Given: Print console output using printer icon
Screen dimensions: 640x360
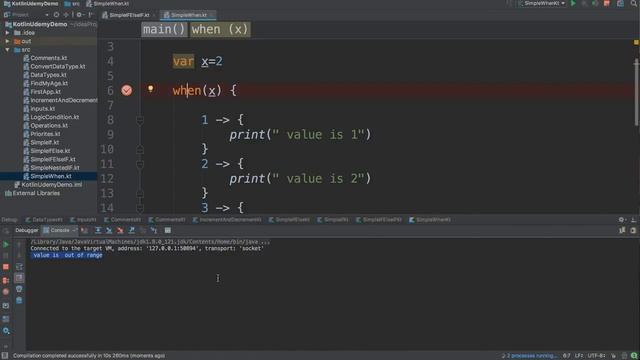Looking at the screenshot, I should (19, 289).
